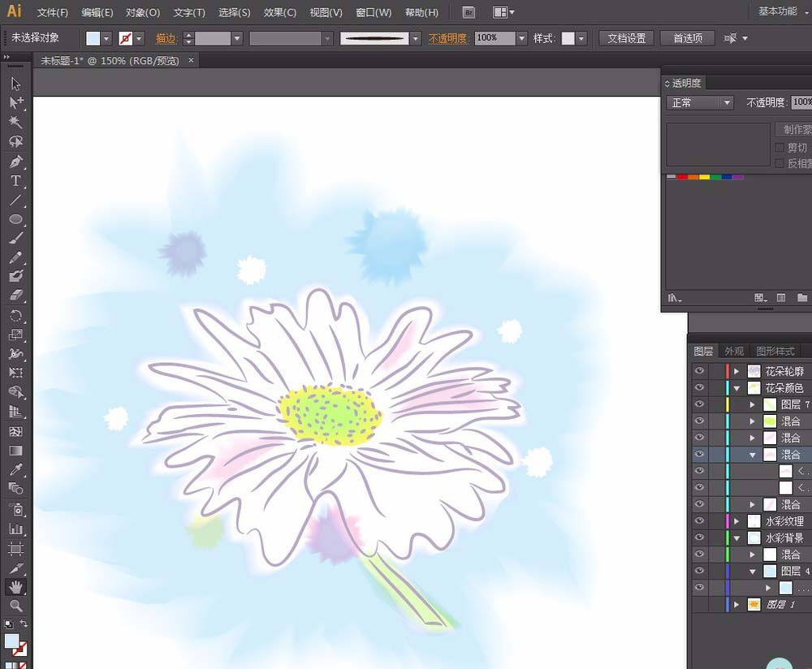Select the Lasso tool
The width and height of the screenshot is (812, 669).
(x=15, y=140)
